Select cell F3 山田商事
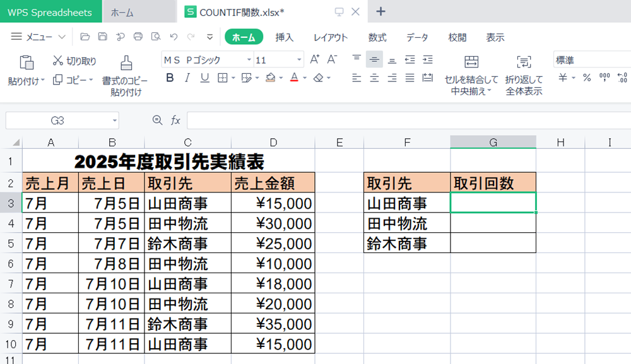Image resolution: width=631 pixels, height=364 pixels. [x=407, y=203]
